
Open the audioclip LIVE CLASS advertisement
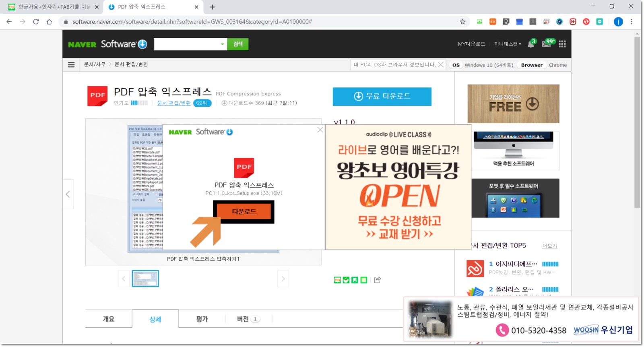[x=398, y=187]
